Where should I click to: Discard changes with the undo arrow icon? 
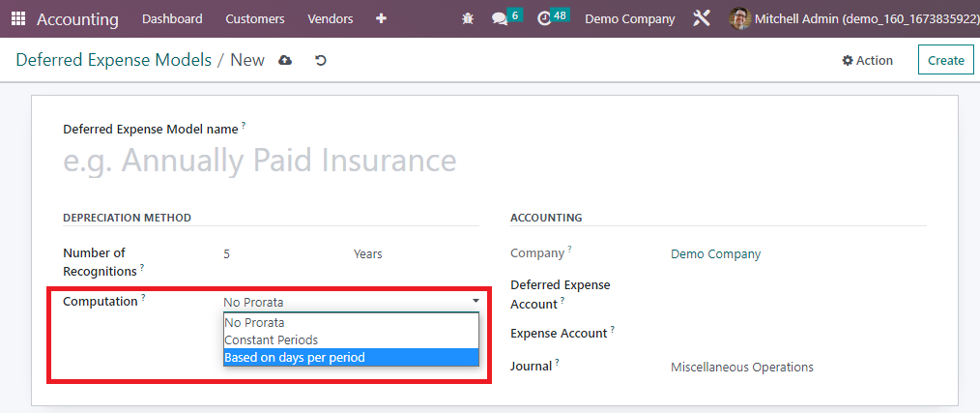tap(321, 60)
